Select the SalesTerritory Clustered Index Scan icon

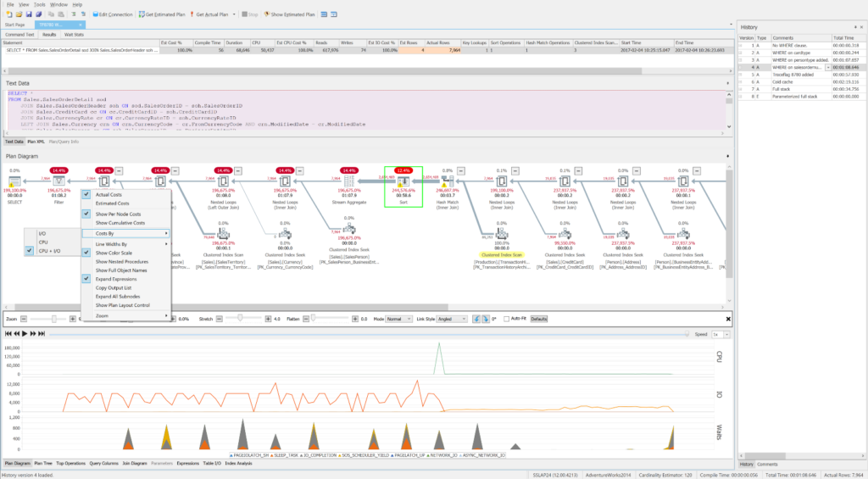coord(223,234)
